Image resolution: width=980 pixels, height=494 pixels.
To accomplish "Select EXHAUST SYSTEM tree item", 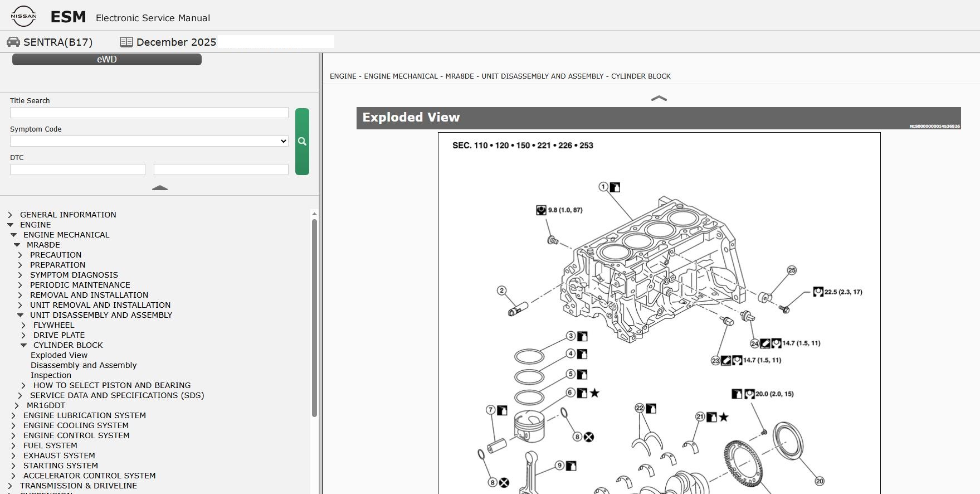I will click(59, 456).
